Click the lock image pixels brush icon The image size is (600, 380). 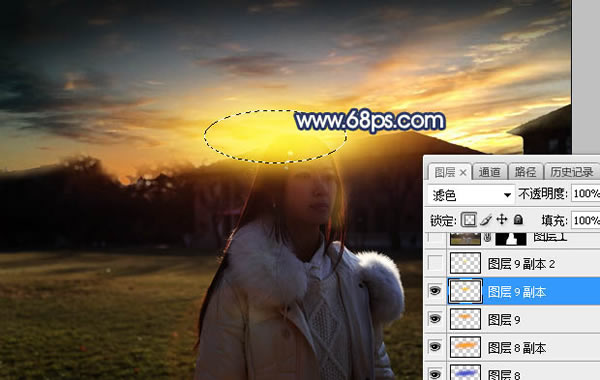point(486,220)
